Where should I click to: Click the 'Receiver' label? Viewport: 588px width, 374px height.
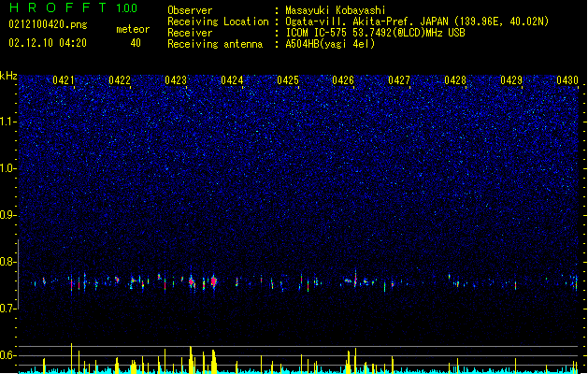coord(190,33)
